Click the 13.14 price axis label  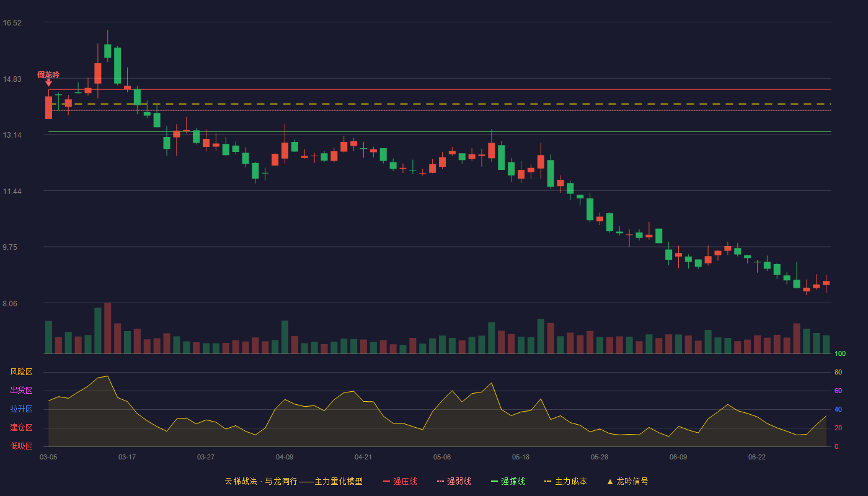pos(12,135)
